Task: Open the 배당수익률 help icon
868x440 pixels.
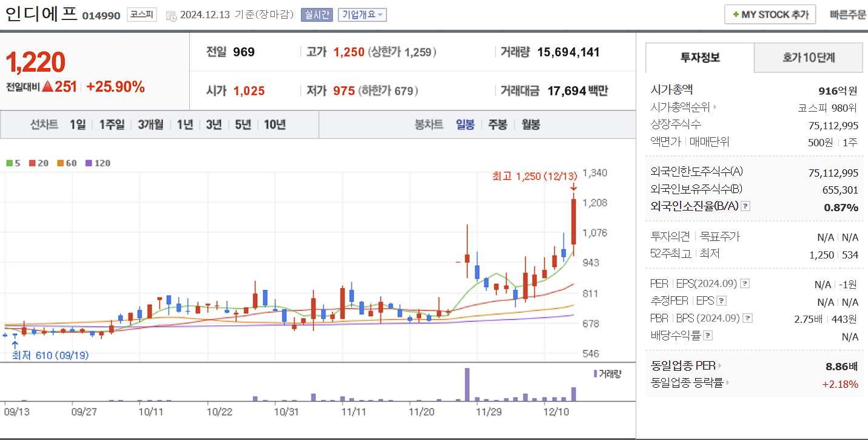Action: coord(707,334)
